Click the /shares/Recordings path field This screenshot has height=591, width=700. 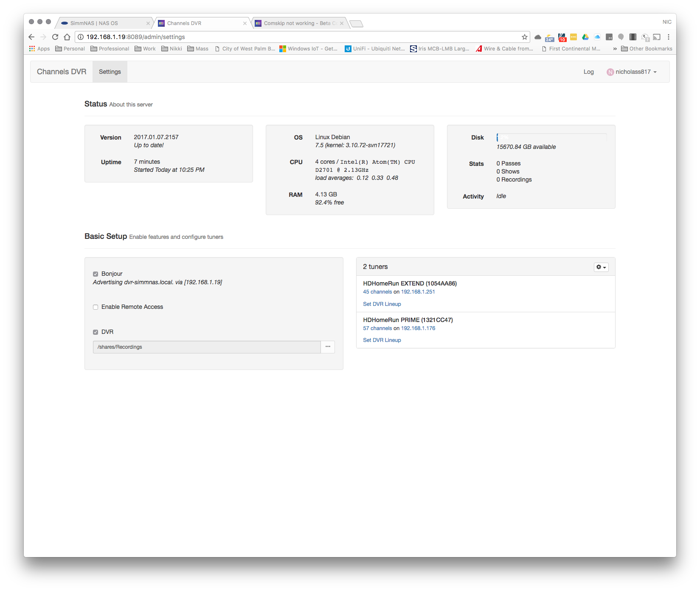(x=207, y=347)
